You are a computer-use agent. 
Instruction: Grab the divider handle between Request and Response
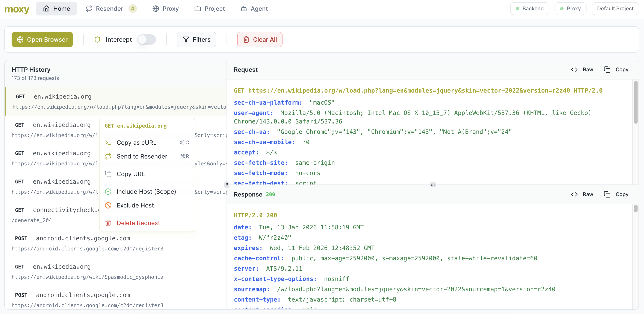[433, 185]
